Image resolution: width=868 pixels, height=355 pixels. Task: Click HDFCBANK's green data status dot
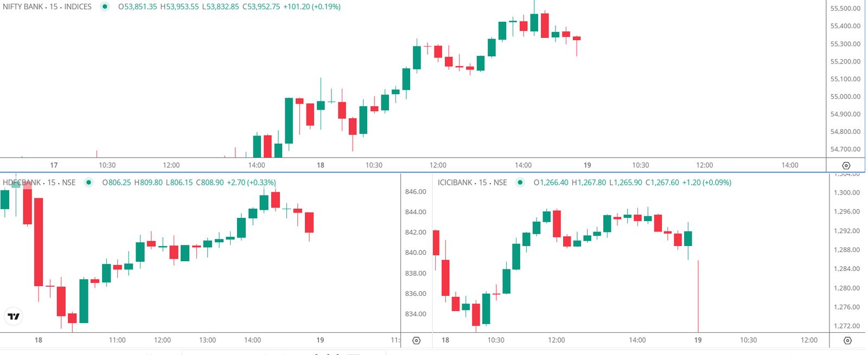(x=88, y=183)
